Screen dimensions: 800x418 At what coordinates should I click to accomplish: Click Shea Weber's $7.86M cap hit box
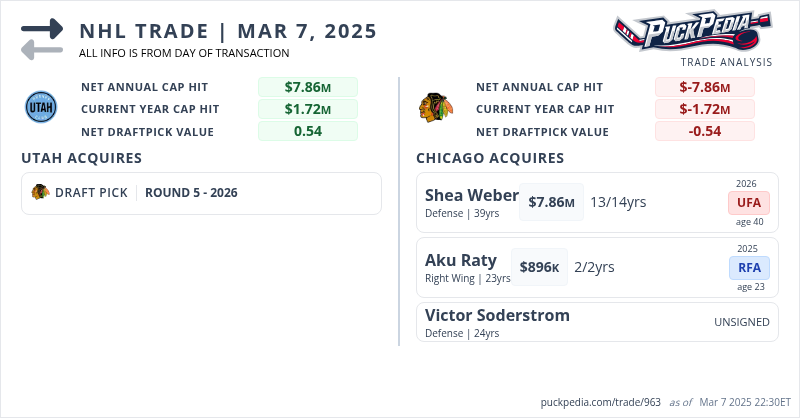click(551, 202)
